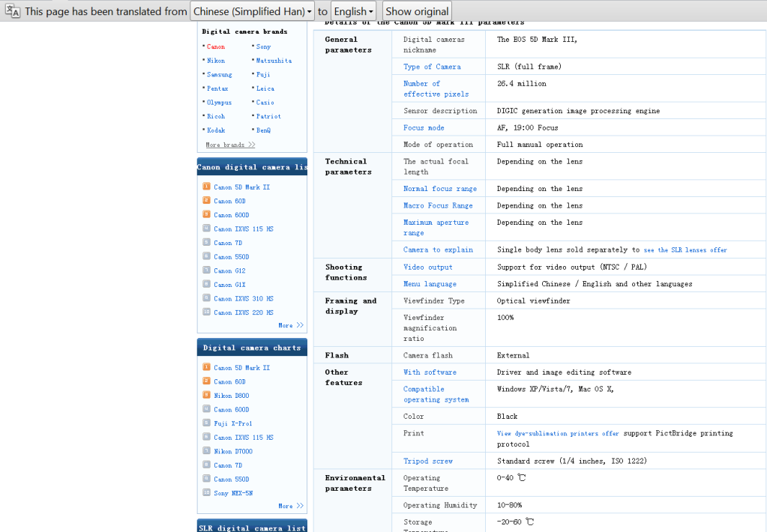Click the Tripod screw parameter link

427,462
